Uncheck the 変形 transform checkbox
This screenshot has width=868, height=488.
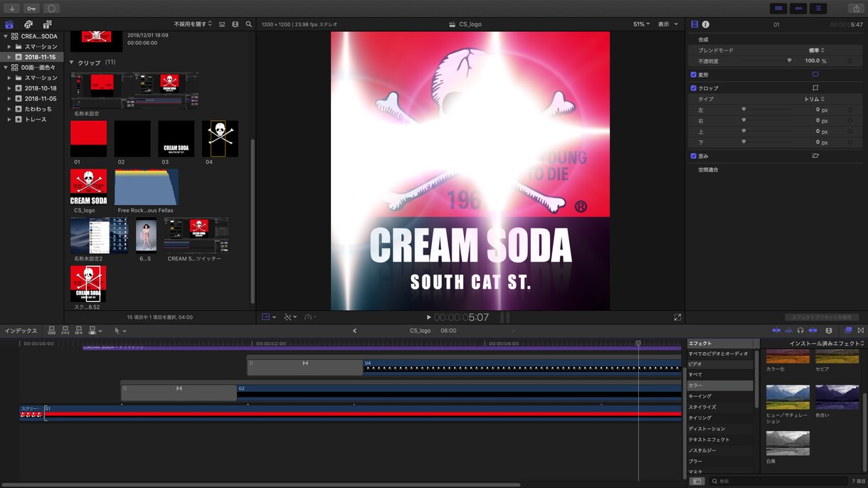(694, 75)
